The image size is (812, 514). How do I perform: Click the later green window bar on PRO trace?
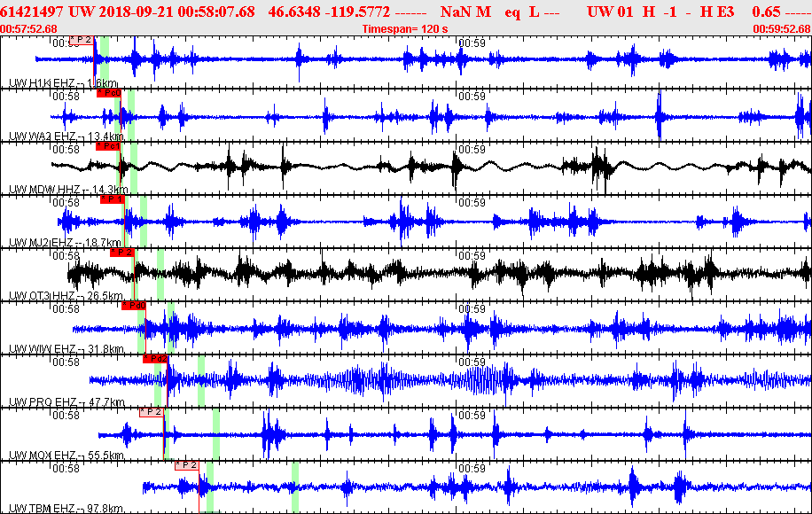[x=201, y=380]
